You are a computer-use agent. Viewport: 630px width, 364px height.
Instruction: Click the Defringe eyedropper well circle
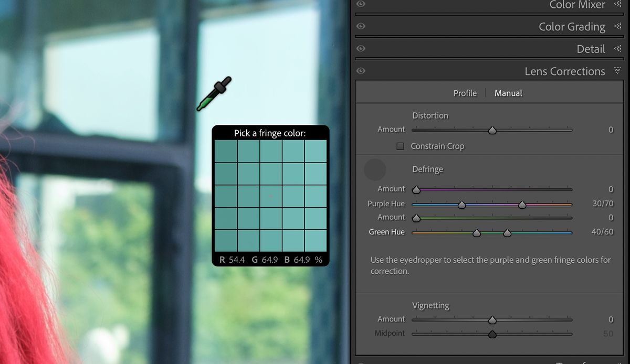tap(375, 169)
